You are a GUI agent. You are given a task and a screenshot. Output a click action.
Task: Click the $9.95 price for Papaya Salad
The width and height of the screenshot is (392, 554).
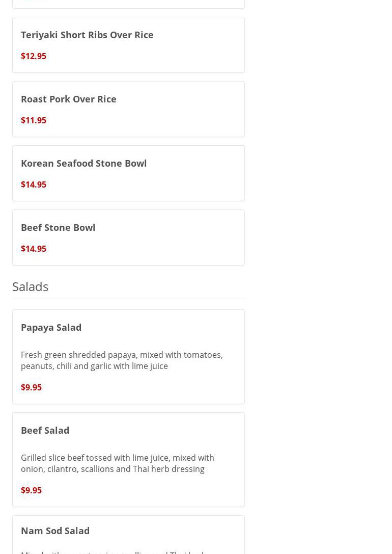32,387
